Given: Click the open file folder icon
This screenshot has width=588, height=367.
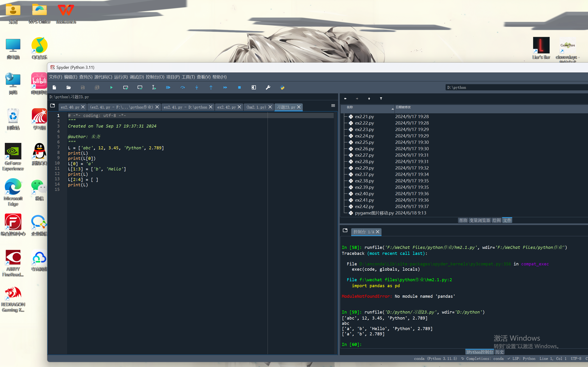Looking at the screenshot, I should (68, 87).
